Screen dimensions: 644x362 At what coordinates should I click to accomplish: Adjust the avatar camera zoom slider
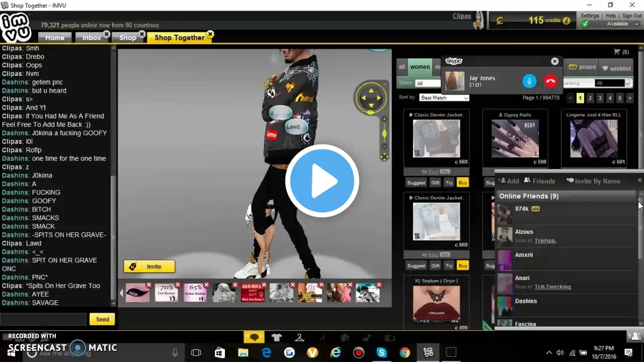point(384,133)
